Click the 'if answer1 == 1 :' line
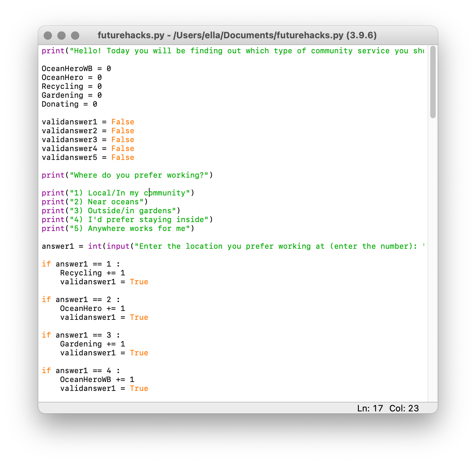This screenshot has height=464, width=476. [81, 264]
